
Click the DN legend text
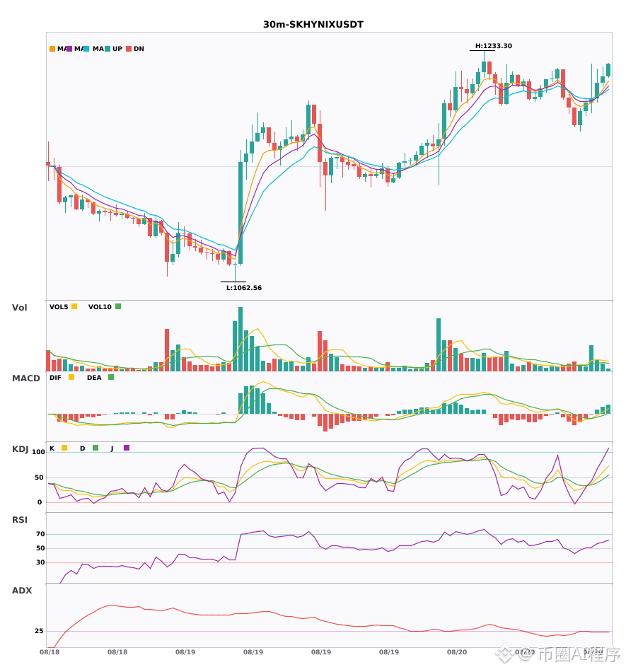139,49
